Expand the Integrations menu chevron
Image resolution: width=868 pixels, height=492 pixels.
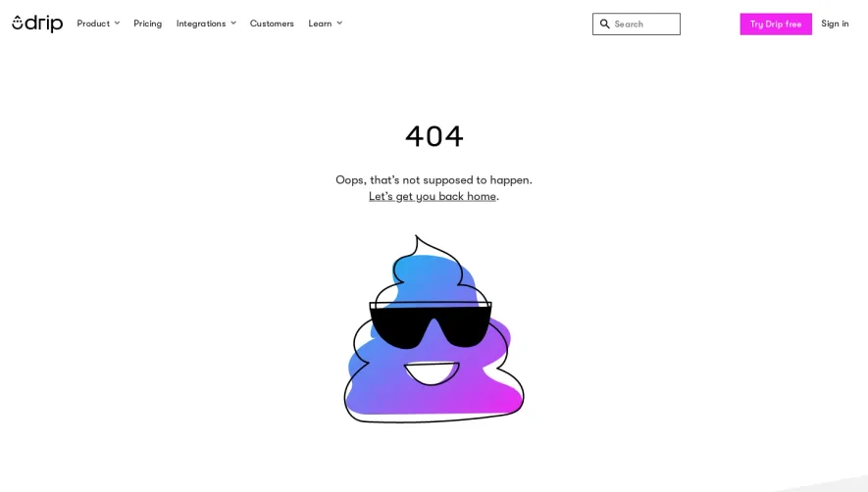233,24
